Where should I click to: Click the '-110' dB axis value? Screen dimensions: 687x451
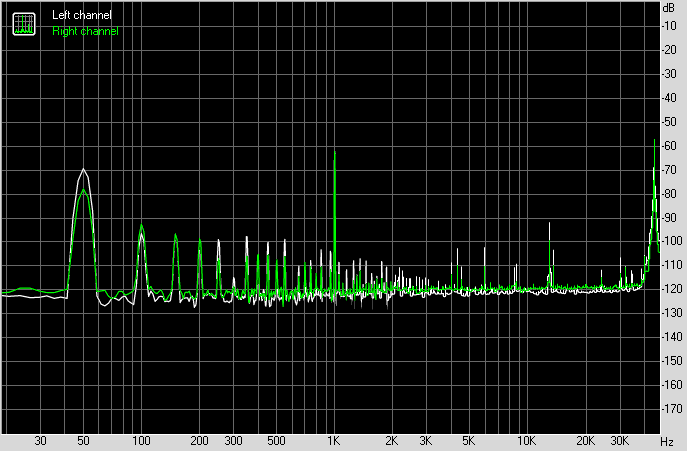click(x=672, y=265)
